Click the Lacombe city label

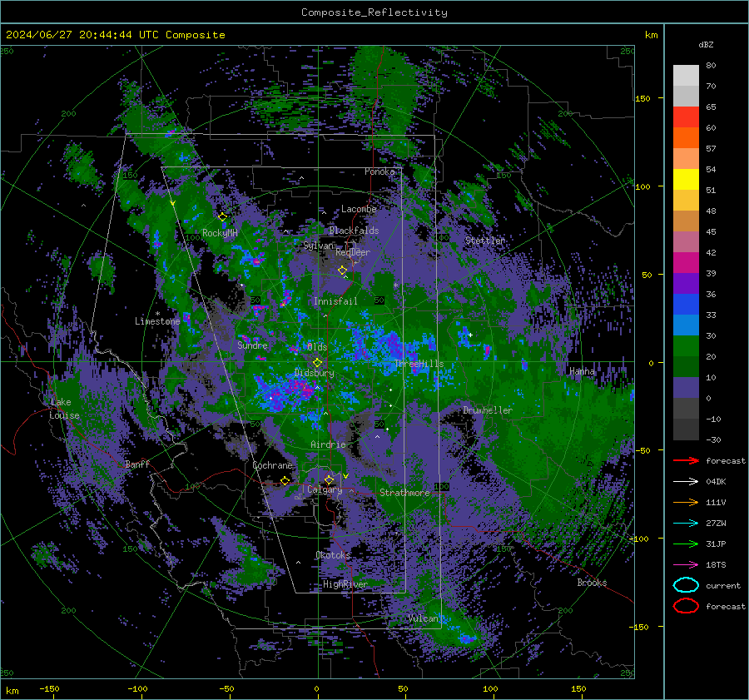(359, 209)
